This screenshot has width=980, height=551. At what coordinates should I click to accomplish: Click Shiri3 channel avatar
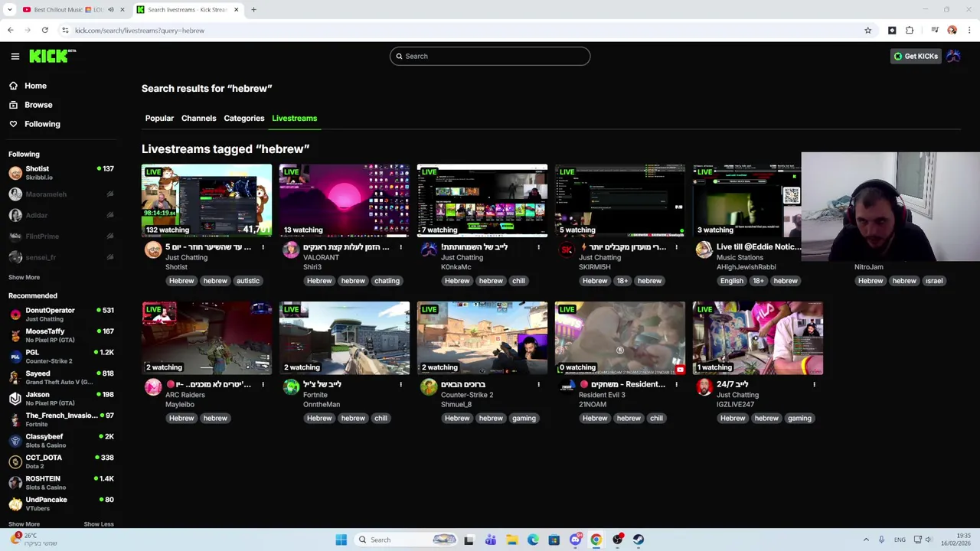coord(291,249)
